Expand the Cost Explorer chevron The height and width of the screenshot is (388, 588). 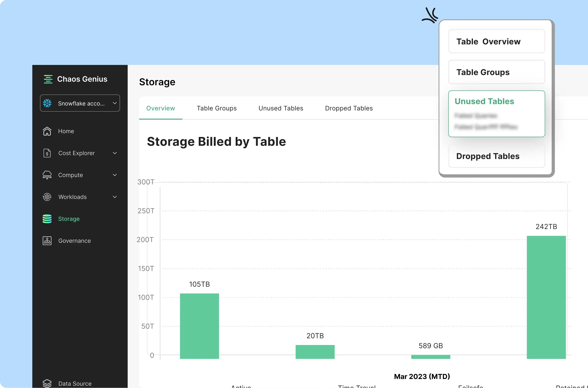(115, 153)
